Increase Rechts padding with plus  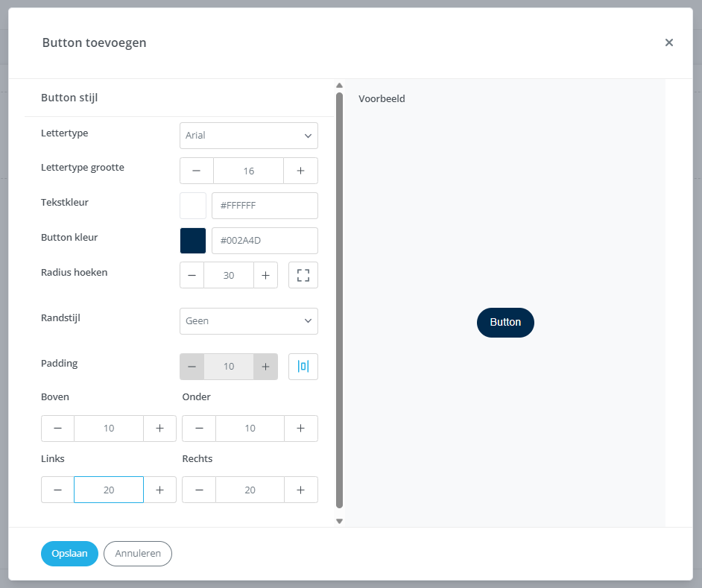(300, 490)
